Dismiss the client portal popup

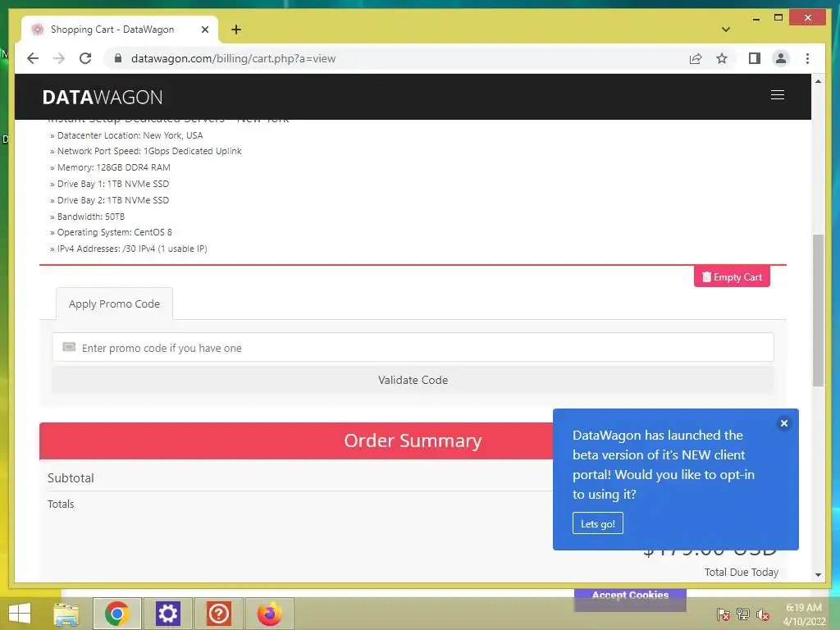pyautogui.click(x=783, y=423)
